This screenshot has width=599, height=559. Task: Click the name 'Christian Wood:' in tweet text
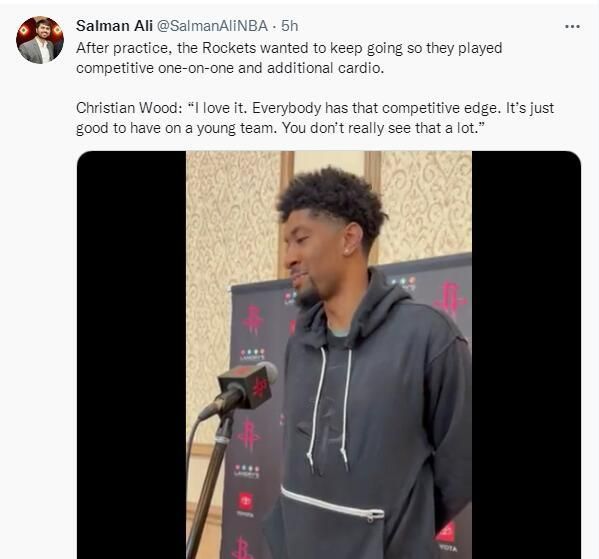coord(129,108)
